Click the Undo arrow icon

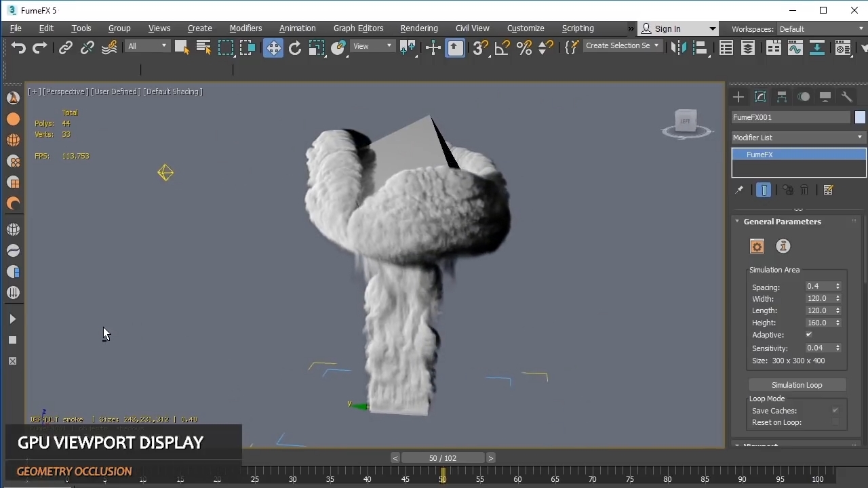[x=18, y=47]
